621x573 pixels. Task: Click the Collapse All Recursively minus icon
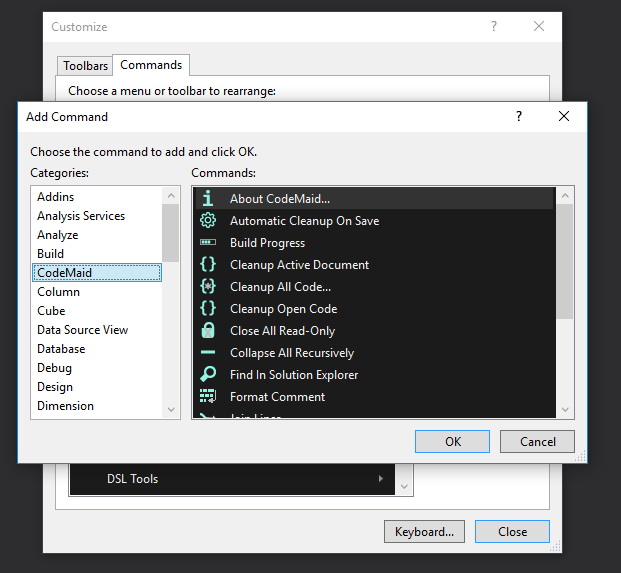[x=208, y=352]
